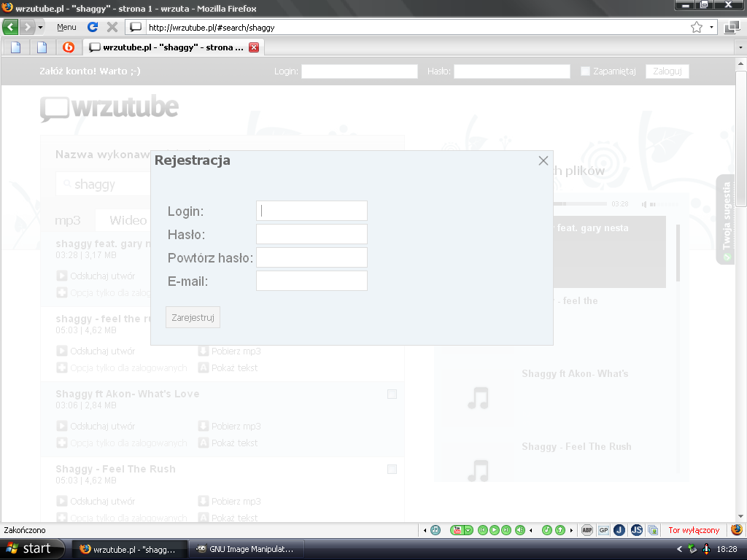Open the YouTube player dropdown arrow
The width and height of the screenshot is (747, 560).
[x=468, y=530]
